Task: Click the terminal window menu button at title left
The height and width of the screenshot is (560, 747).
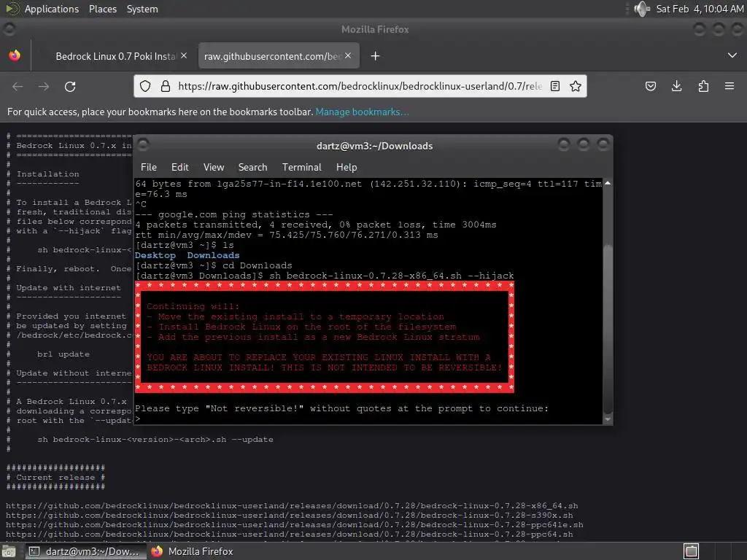Action: point(143,144)
